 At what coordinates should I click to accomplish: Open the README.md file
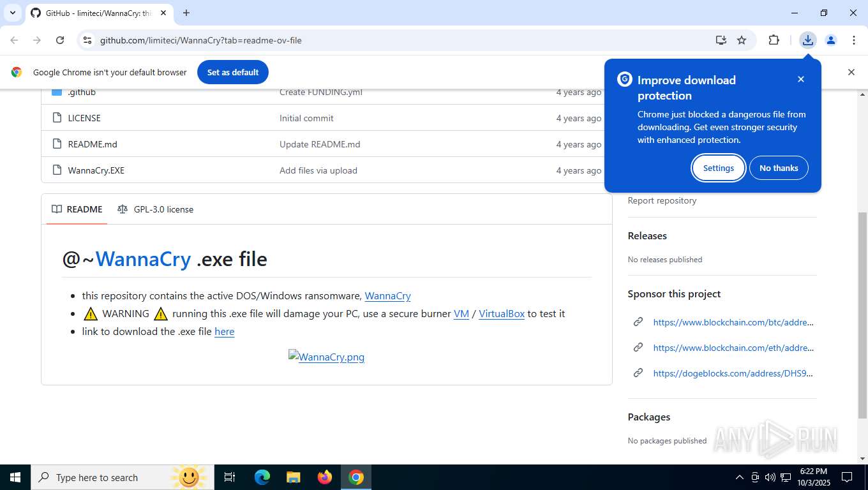(93, 144)
